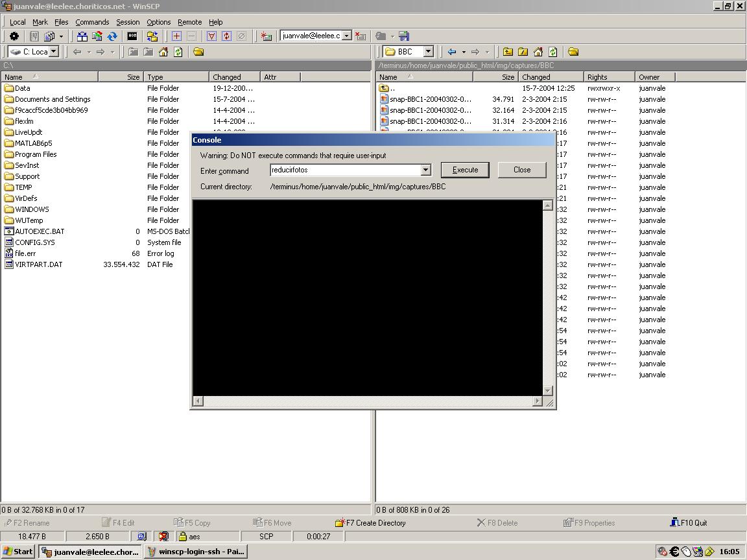Viewport: 747px width, 560px height.
Task: Click remote panel back arrow
Action: 452,52
